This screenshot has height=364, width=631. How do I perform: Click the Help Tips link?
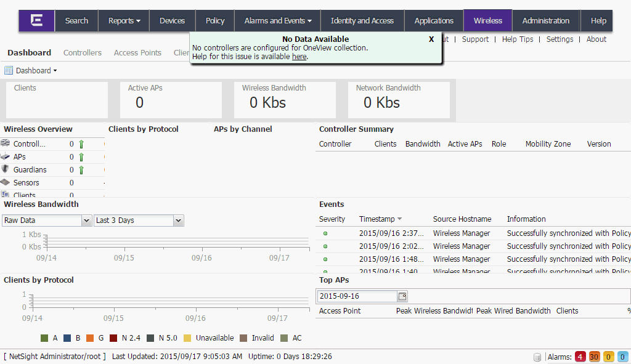[518, 39]
